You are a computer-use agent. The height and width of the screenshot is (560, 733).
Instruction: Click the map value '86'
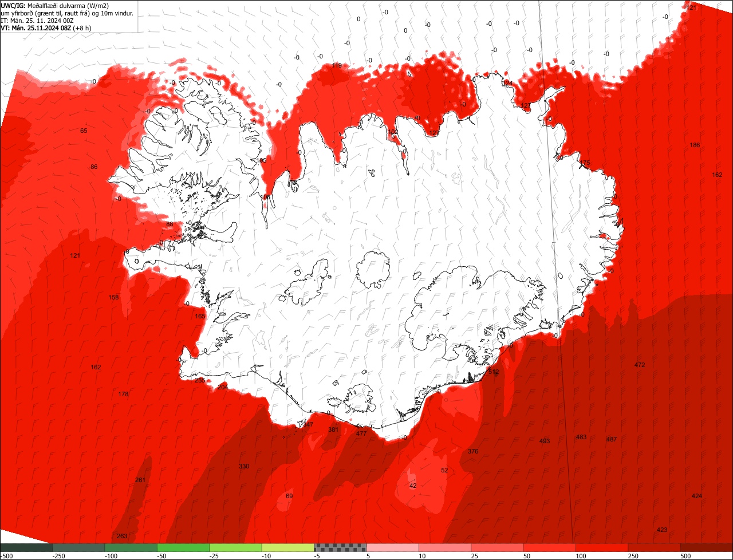94,167
